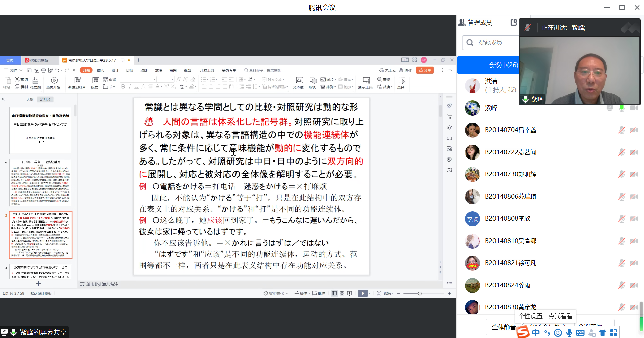
Task: Toggle microphone mute for B20140824龚雨
Action: (x=621, y=285)
